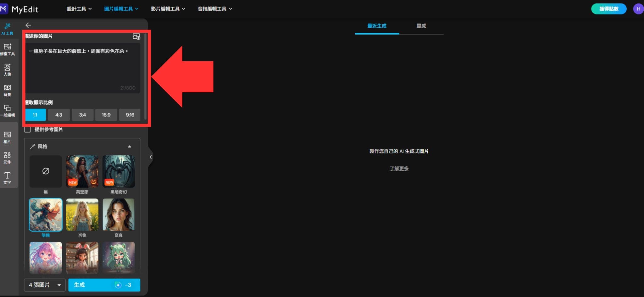Screen dimensions: 644x297
Task: Select the green-haired chibi style thumbnail
Action: [x=119, y=258]
